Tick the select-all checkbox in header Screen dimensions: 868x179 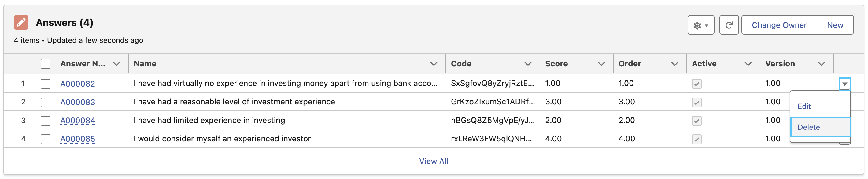point(46,64)
